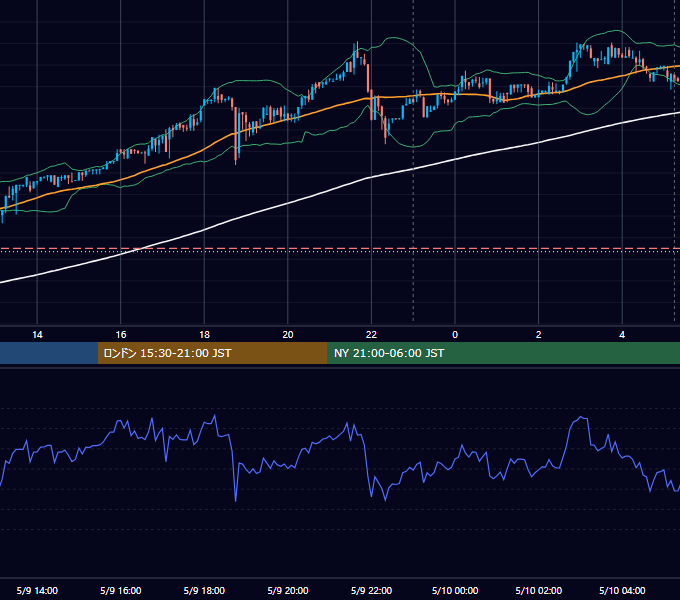
Task: Click the 20 hour axis label
Action: [x=288, y=335]
